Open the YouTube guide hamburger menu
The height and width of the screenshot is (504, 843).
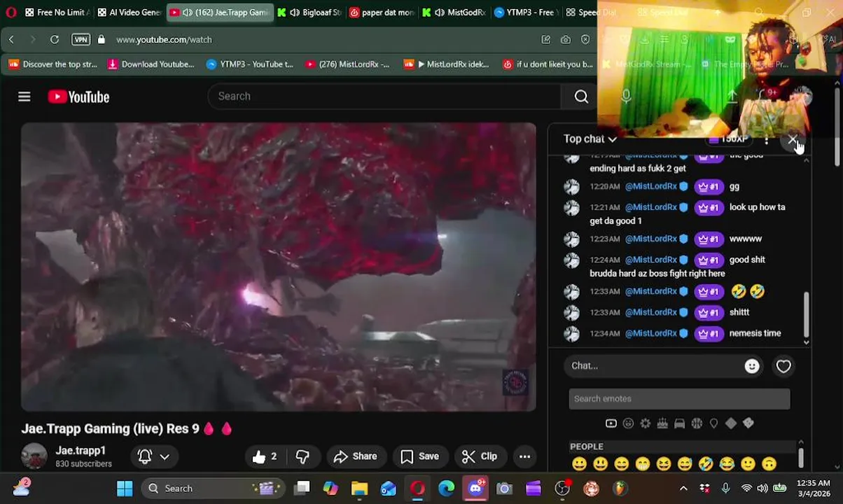tap(25, 97)
